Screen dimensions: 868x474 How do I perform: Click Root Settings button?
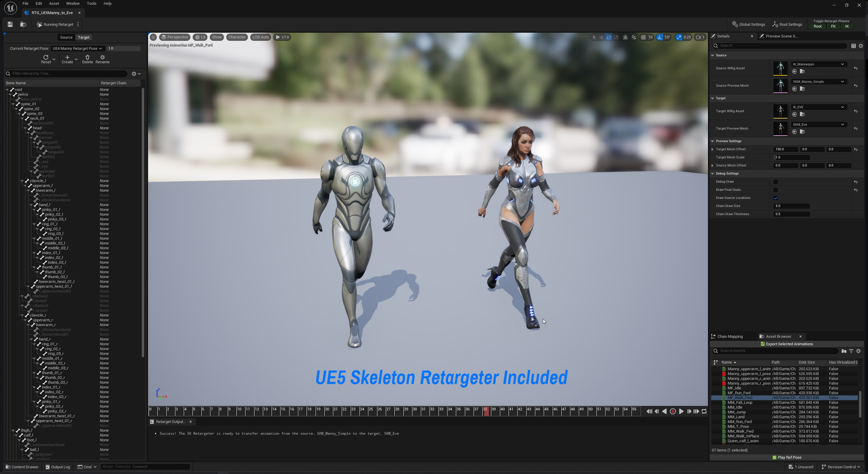pyautogui.click(x=787, y=24)
